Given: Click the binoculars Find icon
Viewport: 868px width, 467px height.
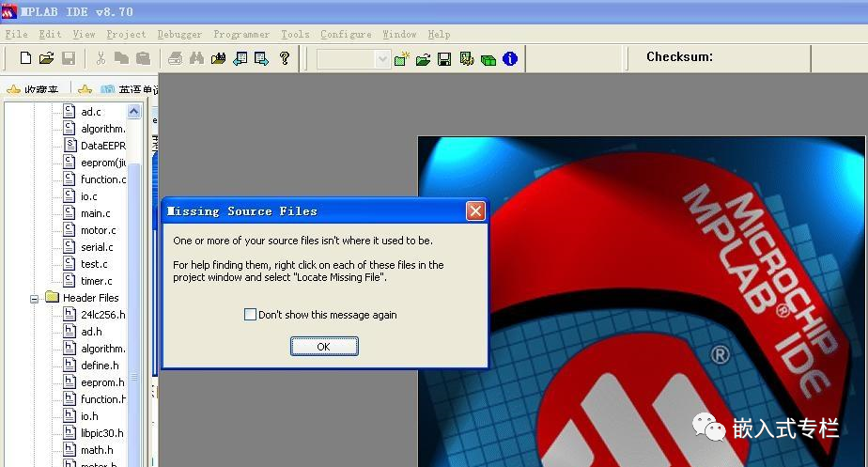Looking at the screenshot, I should (196, 59).
